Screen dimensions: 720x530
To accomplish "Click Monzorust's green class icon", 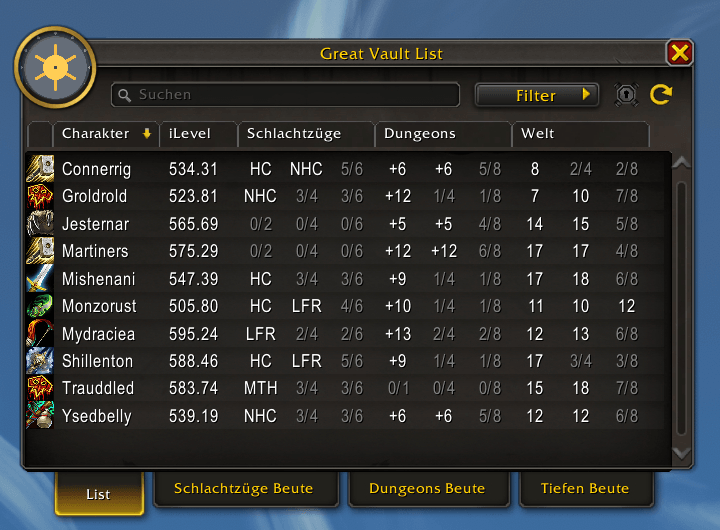I will [x=40, y=306].
